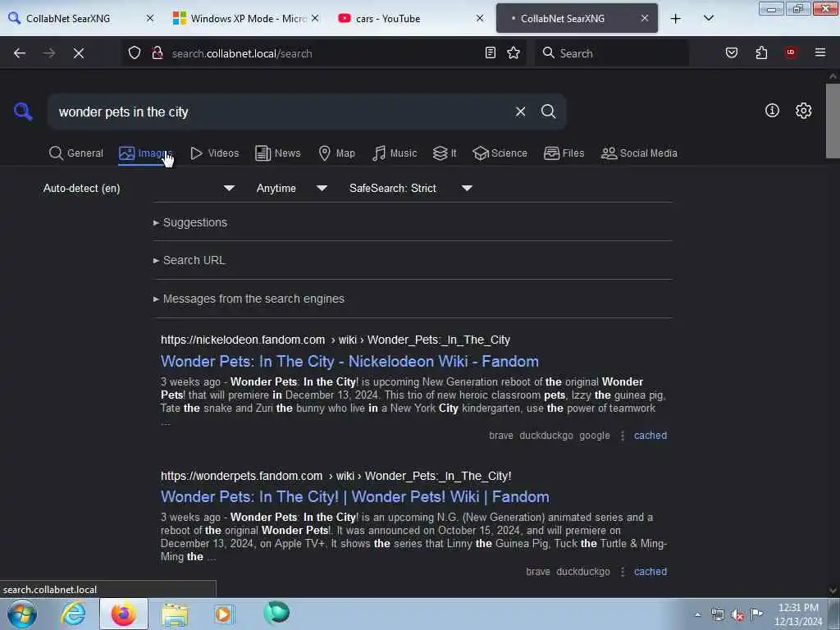The image size is (840, 630).
Task: Toggle reader view icon in address bar
Action: pos(491,52)
